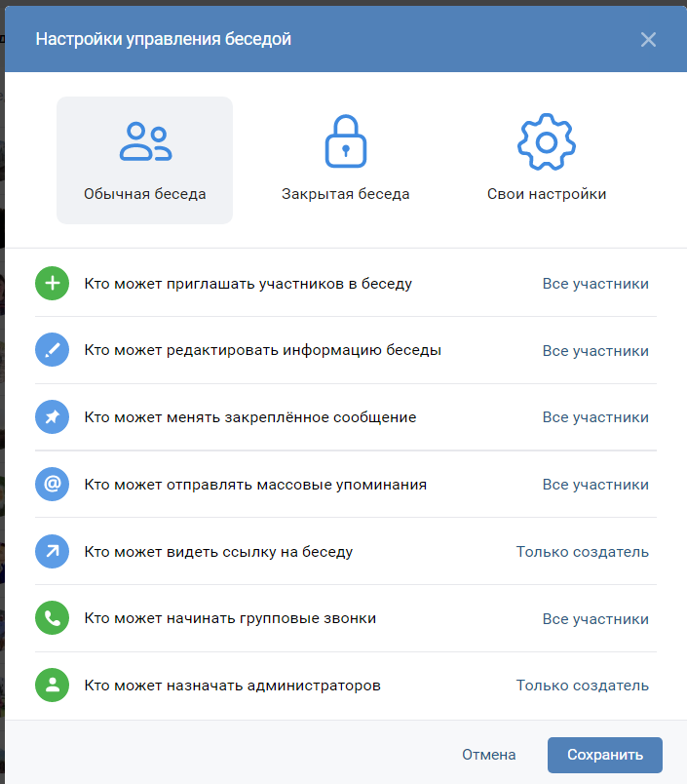Click the pencil edit information icon
687x784 pixels.
click(x=52, y=349)
